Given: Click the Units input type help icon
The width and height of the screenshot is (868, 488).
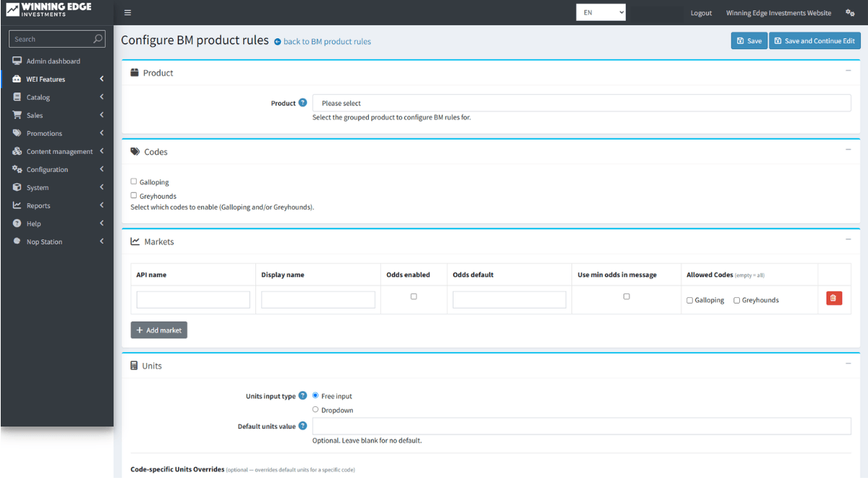Looking at the screenshot, I should click(303, 395).
